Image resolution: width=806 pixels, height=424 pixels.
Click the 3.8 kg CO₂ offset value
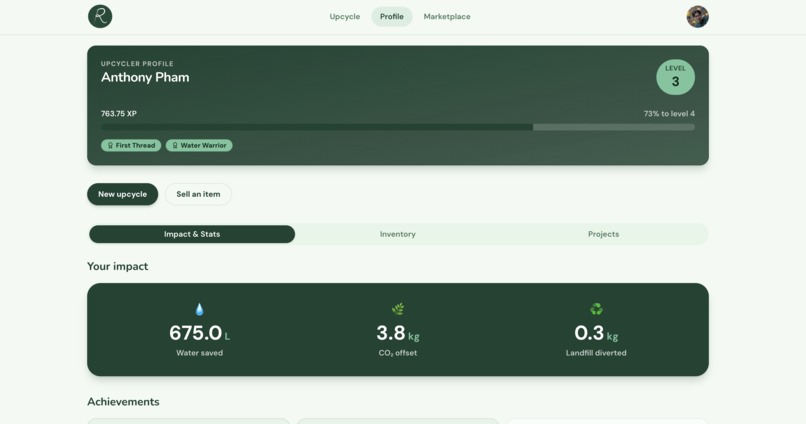398,333
